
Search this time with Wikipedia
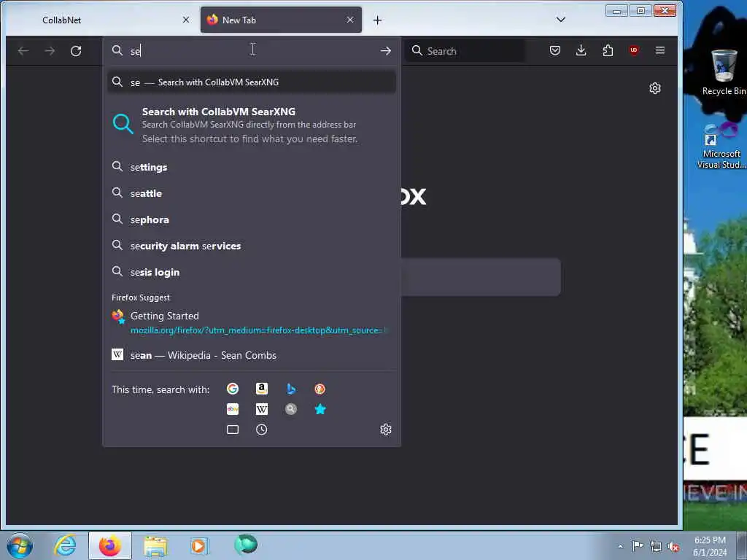click(x=262, y=409)
